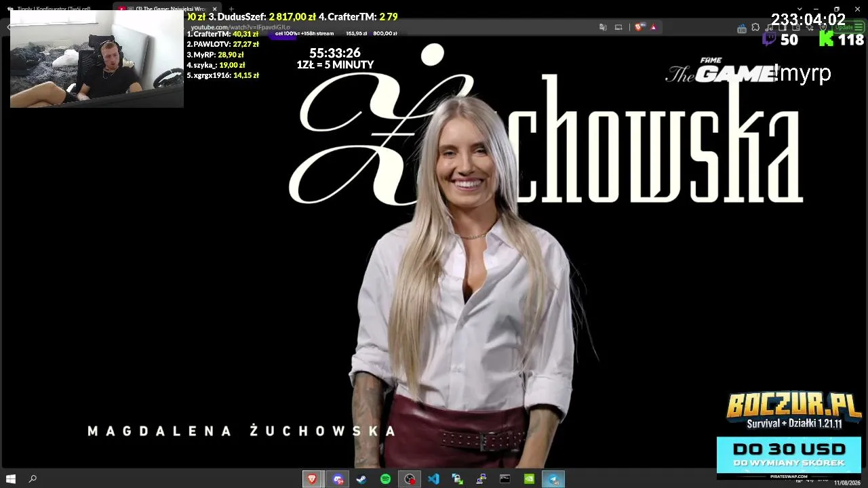Switch to Brave browser in taskbar
Image resolution: width=868 pixels, height=488 pixels.
click(312, 479)
